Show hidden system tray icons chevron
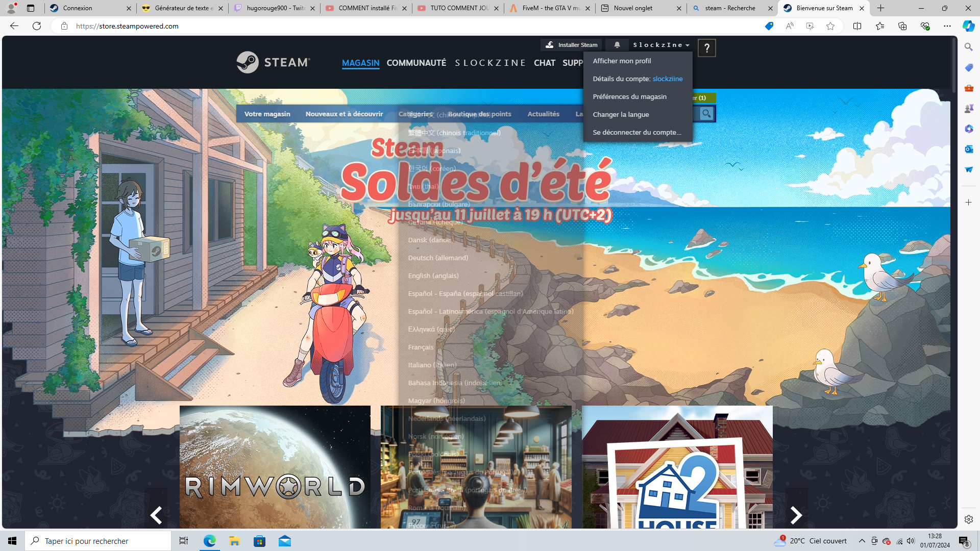 (x=862, y=541)
